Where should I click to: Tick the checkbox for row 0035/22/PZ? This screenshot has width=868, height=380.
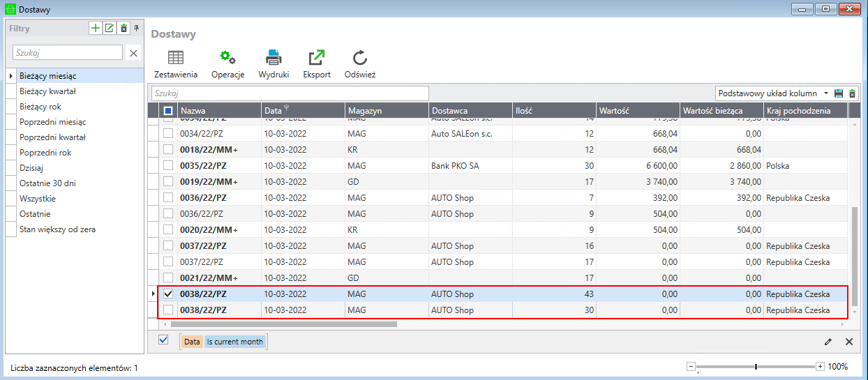(168, 166)
